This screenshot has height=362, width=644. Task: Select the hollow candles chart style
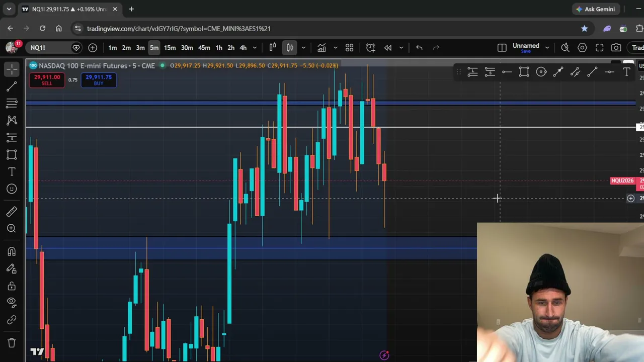pos(273,48)
